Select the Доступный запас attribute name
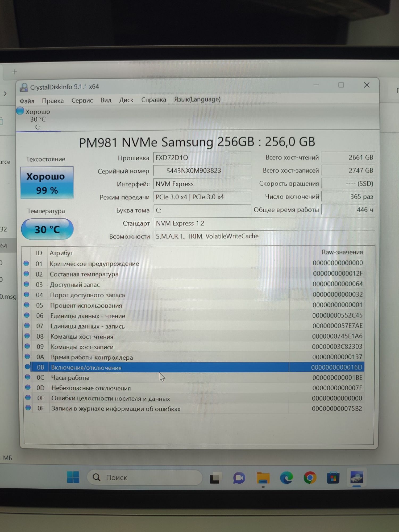 (75, 285)
